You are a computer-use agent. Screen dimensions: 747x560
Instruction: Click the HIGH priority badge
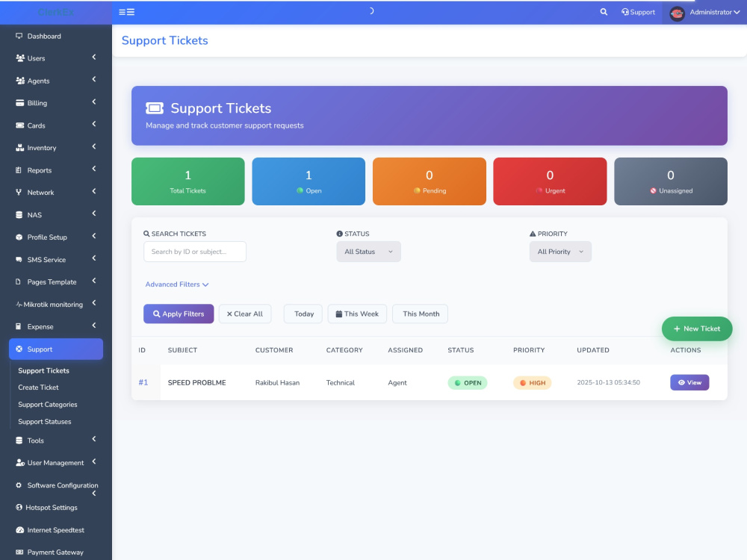coord(532,383)
